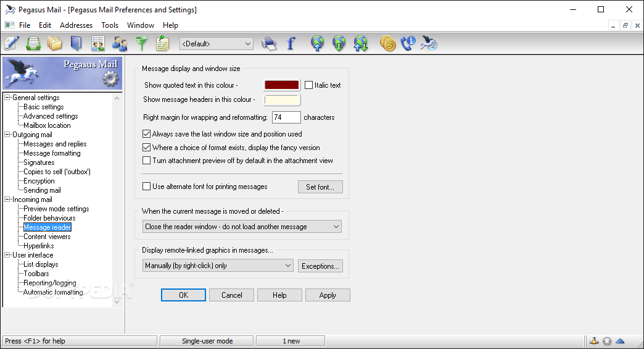Click the globe with up arrow send icon
The height and width of the screenshot is (349, 644).
tap(317, 43)
